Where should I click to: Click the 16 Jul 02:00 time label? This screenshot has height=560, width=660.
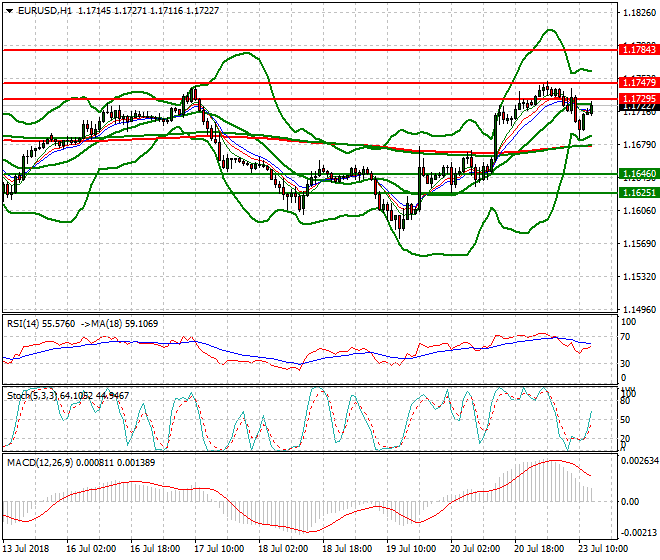91,549
